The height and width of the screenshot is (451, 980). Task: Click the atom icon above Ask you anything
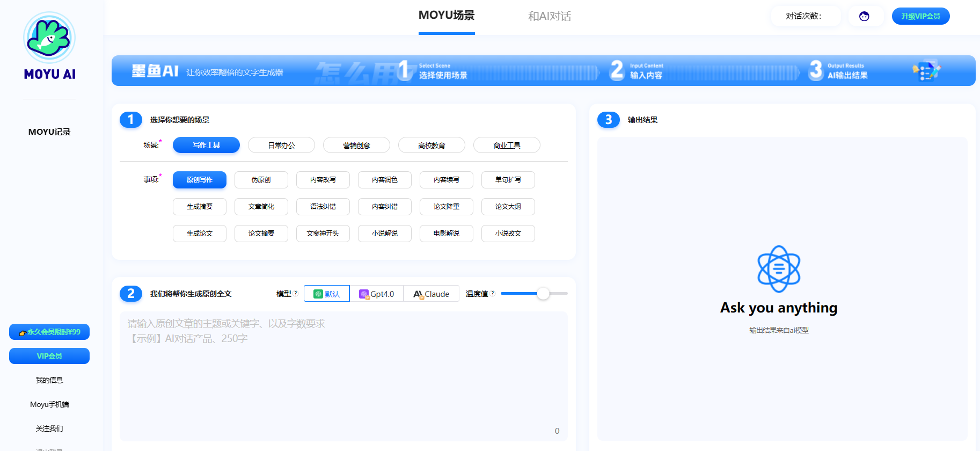(x=778, y=268)
